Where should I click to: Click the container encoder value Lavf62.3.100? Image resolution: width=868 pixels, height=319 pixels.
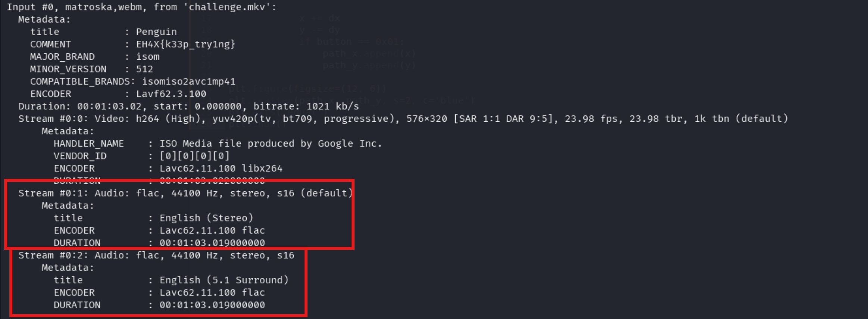(x=171, y=94)
